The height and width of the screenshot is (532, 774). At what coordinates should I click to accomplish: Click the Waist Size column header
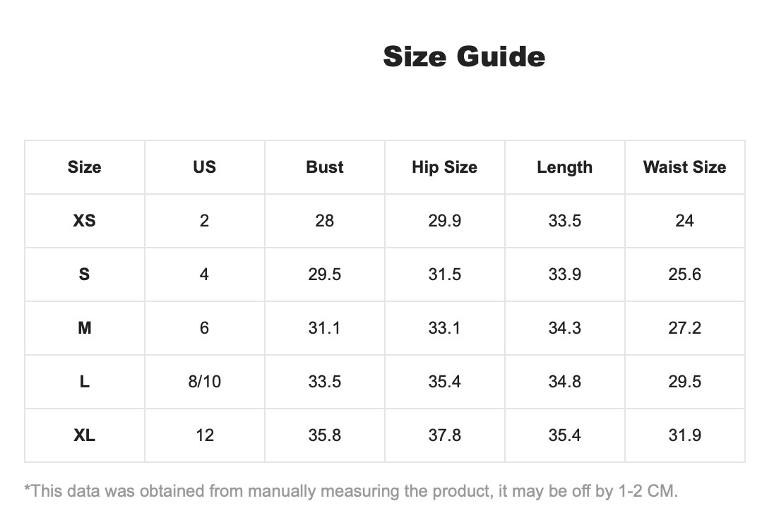pyautogui.click(x=684, y=167)
